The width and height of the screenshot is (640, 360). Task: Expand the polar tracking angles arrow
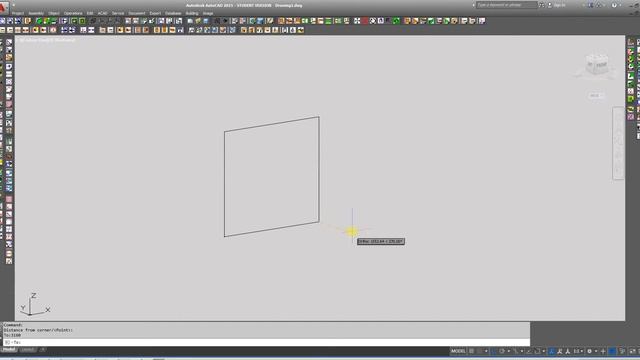point(509,351)
